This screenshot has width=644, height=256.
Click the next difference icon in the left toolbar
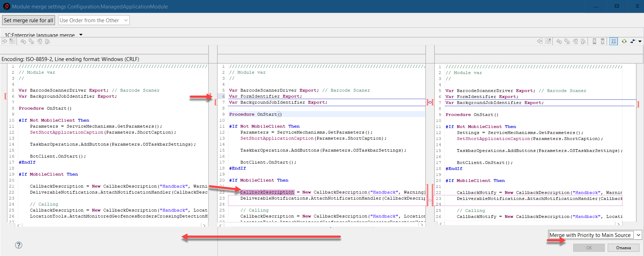23,41
